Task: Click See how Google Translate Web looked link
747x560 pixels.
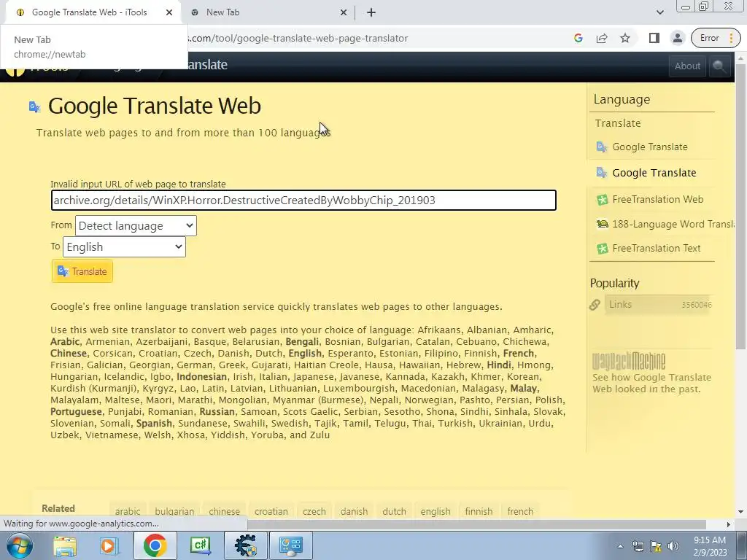Action: tap(651, 383)
